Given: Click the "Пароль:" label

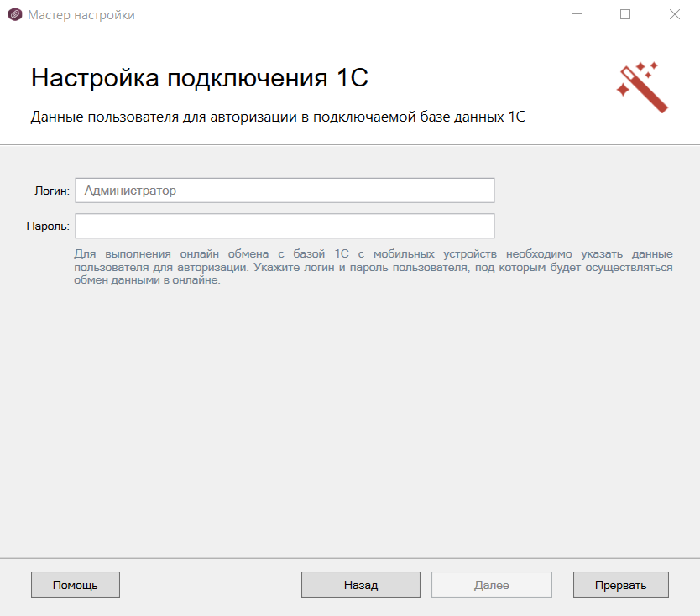Looking at the screenshot, I should click(x=48, y=227).
